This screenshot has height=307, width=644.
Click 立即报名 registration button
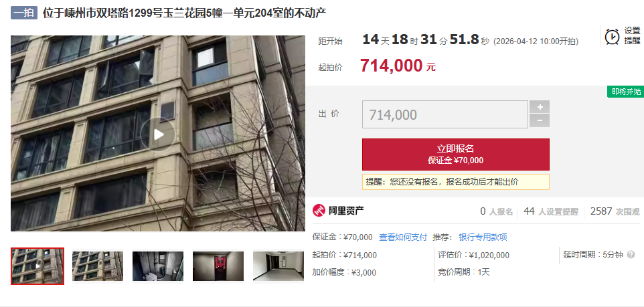pos(455,155)
